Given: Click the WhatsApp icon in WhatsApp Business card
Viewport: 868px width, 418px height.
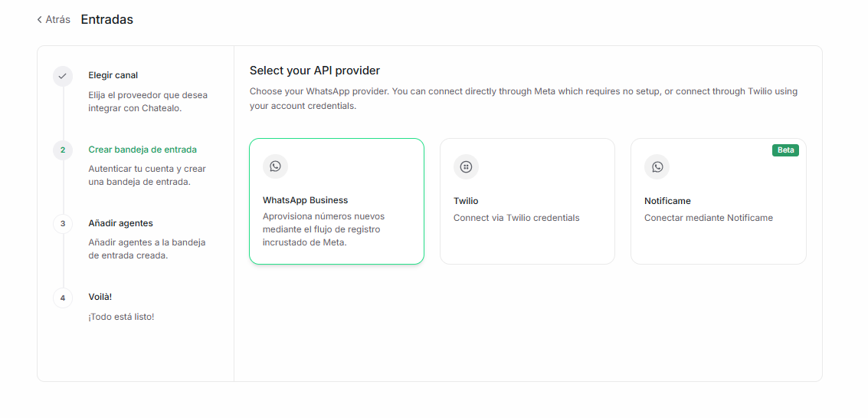Looking at the screenshot, I should pos(275,166).
